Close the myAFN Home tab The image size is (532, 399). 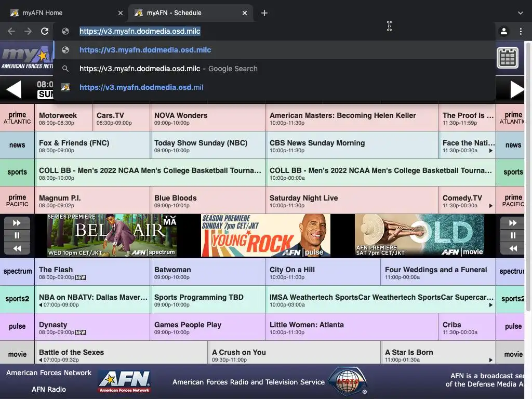pos(121,13)
